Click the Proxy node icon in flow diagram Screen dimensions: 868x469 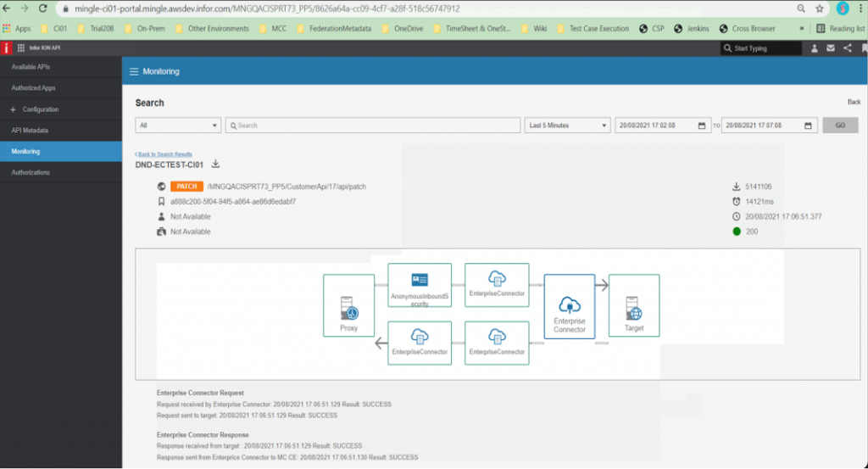[x=348, y=307]
